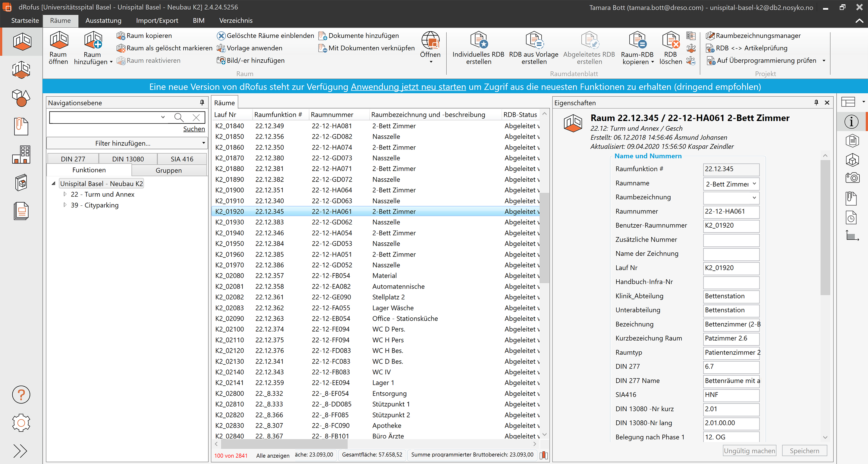Switch to the Ausstattung ribbon tab
868x464 pixels.
tap(103, 20)
